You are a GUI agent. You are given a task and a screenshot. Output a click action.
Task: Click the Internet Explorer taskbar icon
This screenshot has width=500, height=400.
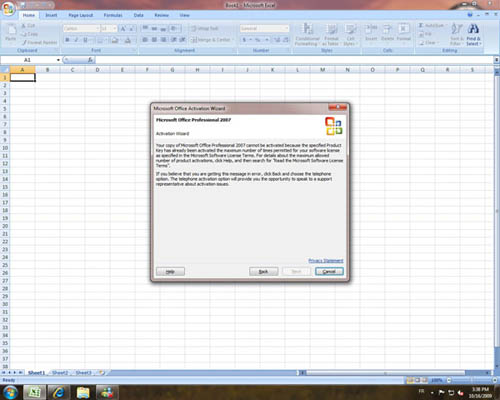coord(59,392)
